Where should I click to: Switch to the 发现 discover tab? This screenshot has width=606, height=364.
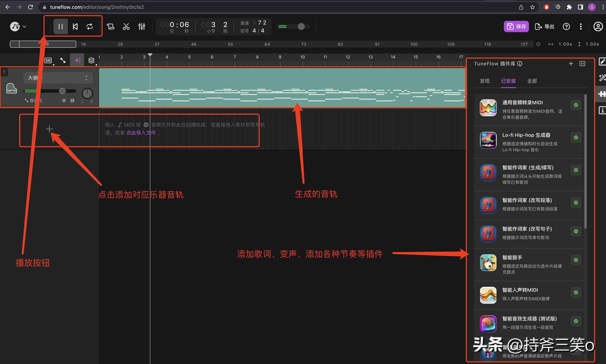point(485,81)
